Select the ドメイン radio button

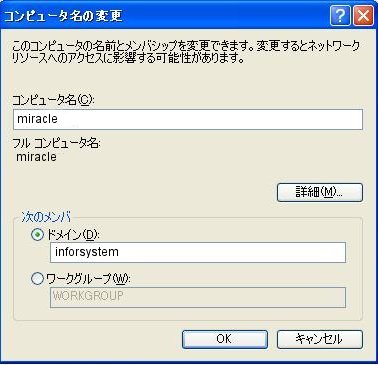(x=37, y=235)
